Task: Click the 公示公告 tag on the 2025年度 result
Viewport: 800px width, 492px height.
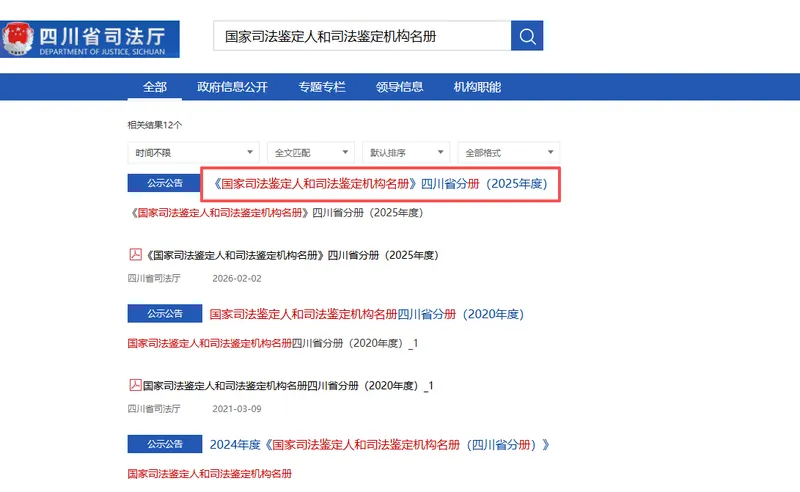Action: 165,183
